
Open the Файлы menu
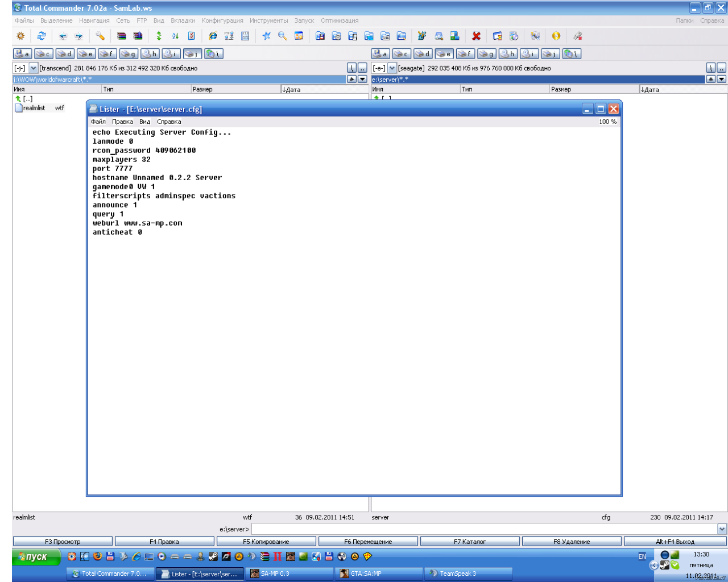pos(24,20)
